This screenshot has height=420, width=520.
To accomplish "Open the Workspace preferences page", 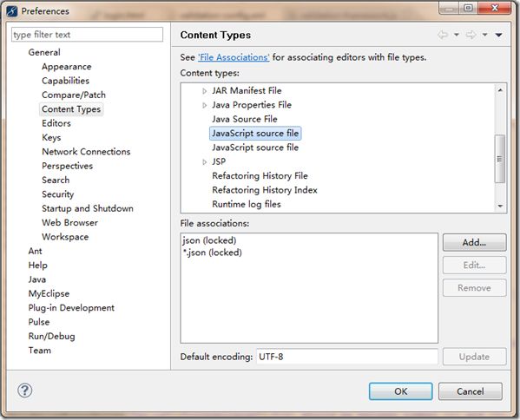I will pos(65,237).
